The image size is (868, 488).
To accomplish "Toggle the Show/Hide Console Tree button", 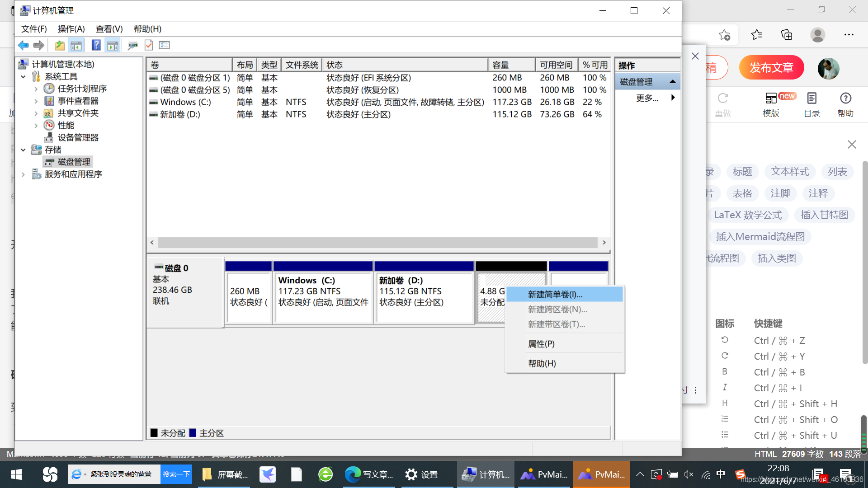I will [x=76, y=45].
